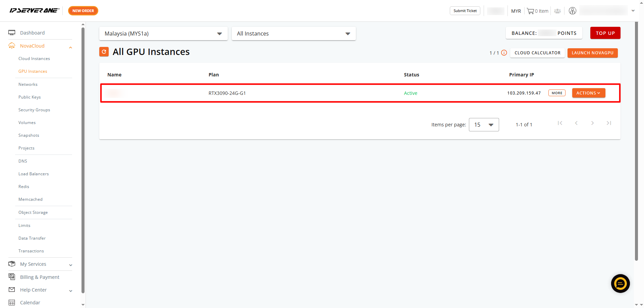
Task: Open Load Balancers in sidebar
Action: pos(34,174)
